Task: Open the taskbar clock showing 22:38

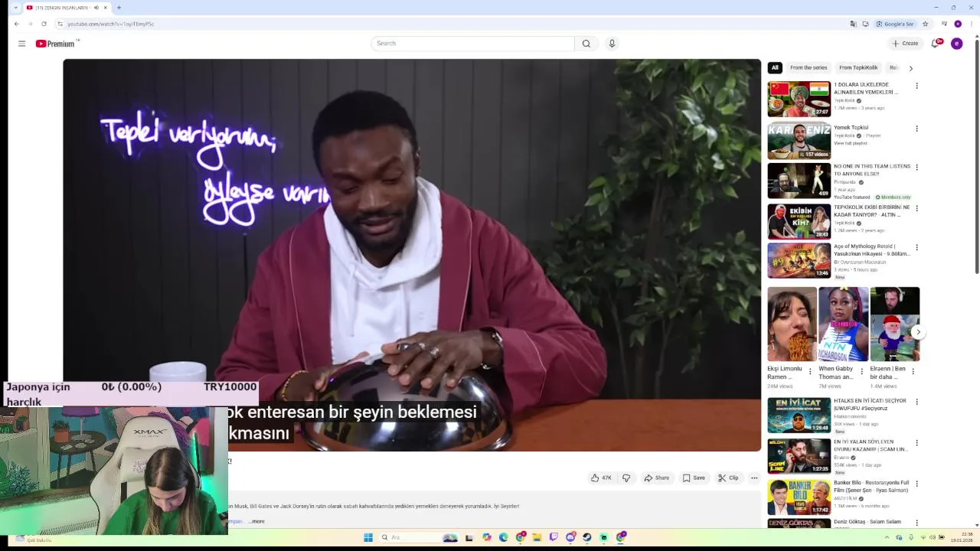Action: pyautogui.click(x=962, y=537)
